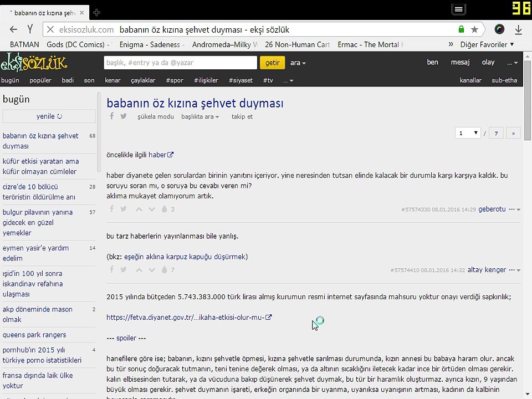Open the Yandex Y home icon
Screen dimensions: 532x399
point(30,29)
